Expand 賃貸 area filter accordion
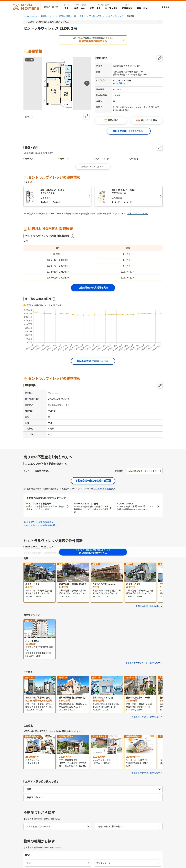The height and width of the screenshot is (868, 186). click(x=93, y=789)
